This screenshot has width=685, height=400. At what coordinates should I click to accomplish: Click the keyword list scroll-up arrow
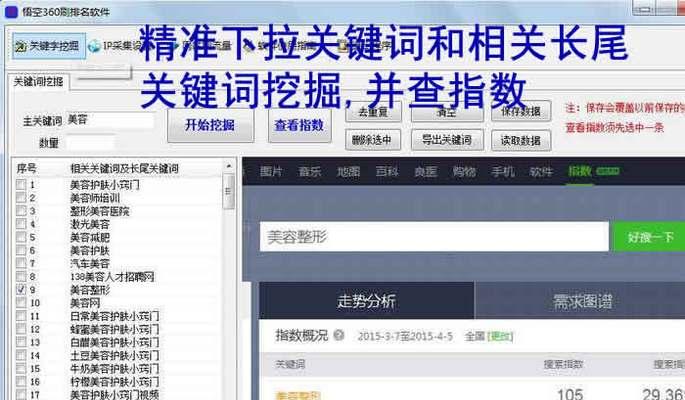click(x=228, y=167)
